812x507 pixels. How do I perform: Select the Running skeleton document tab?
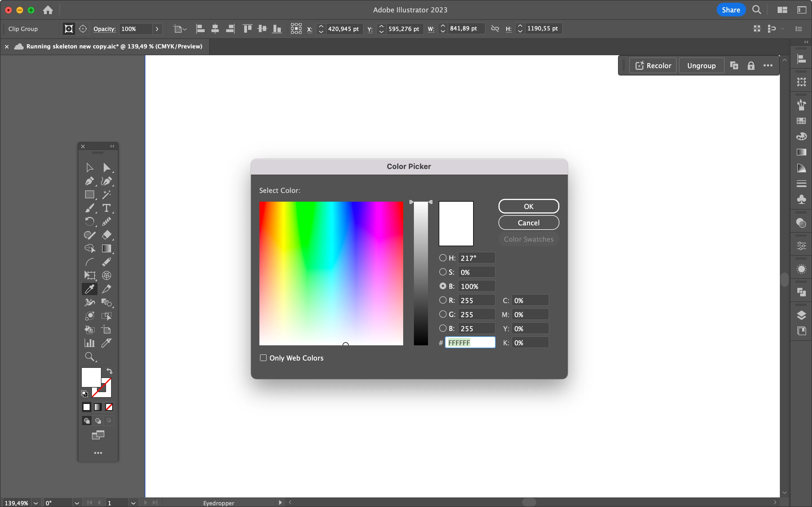[x=114, y=46]
